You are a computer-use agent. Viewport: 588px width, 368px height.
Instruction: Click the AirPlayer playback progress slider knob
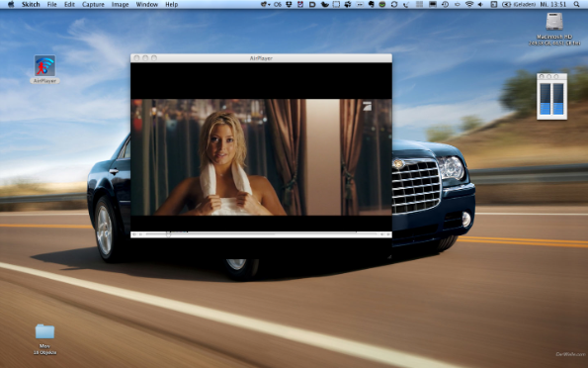(168, 234)
